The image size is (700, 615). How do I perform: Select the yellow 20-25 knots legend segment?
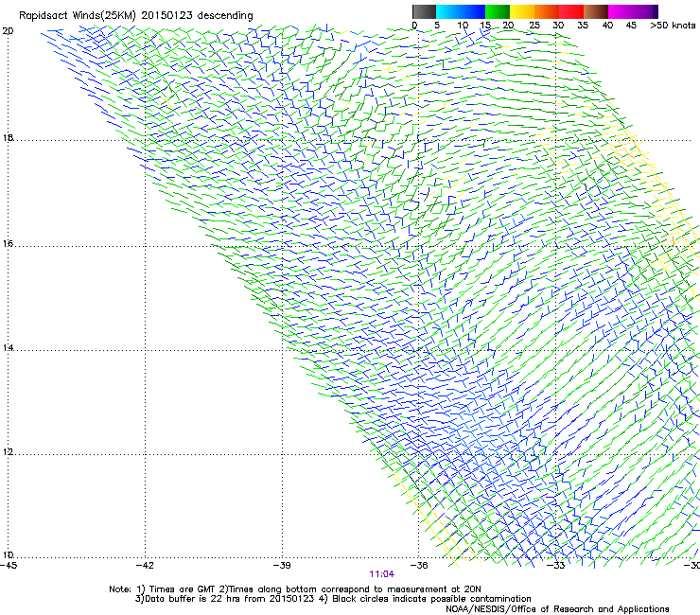point(522,11)
